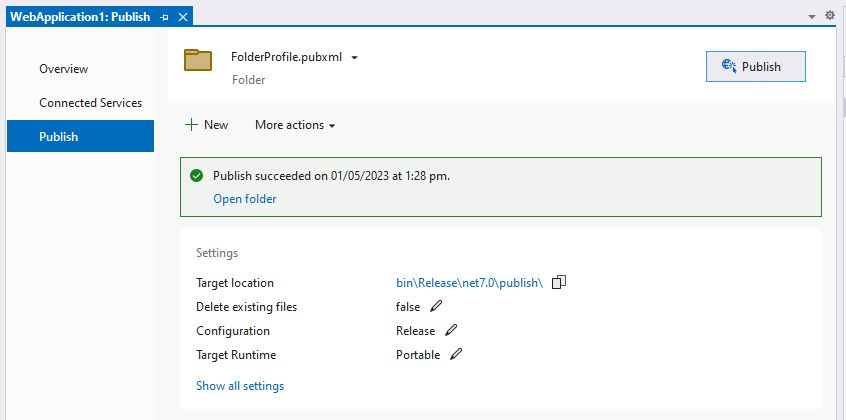Click the 'Portable' value text
Screen dimensions: 846x420
coord(418,355)
